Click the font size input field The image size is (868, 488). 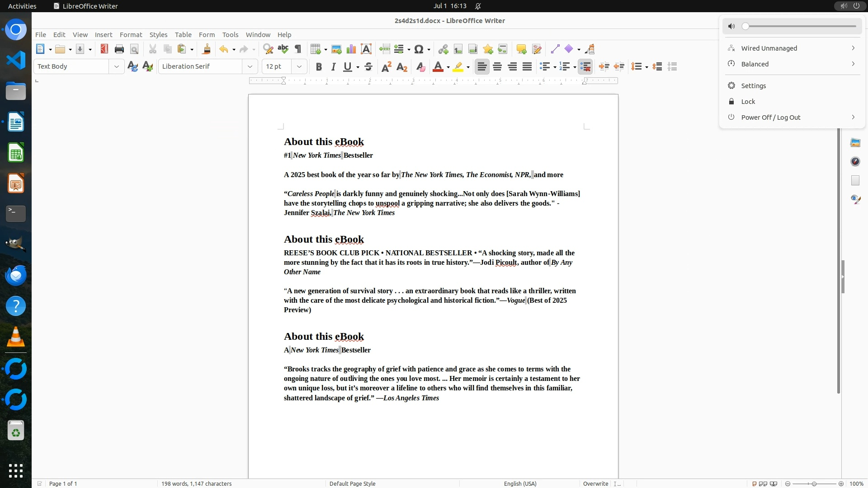(x=277, y=66)
